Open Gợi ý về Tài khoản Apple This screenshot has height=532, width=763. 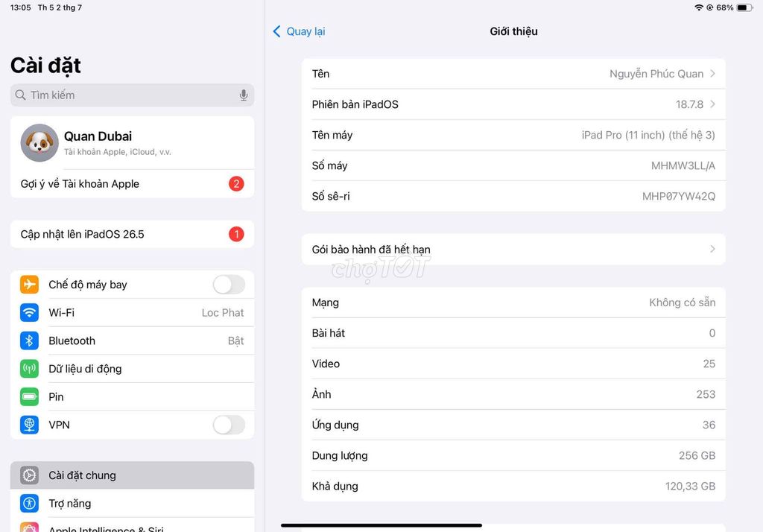pos(132,183)
